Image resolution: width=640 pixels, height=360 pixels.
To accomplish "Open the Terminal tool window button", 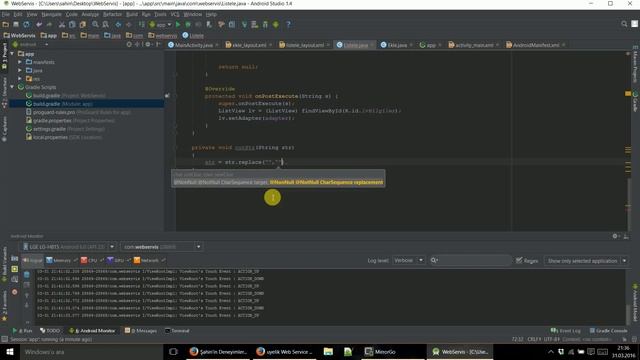I will tap(177, 331).
